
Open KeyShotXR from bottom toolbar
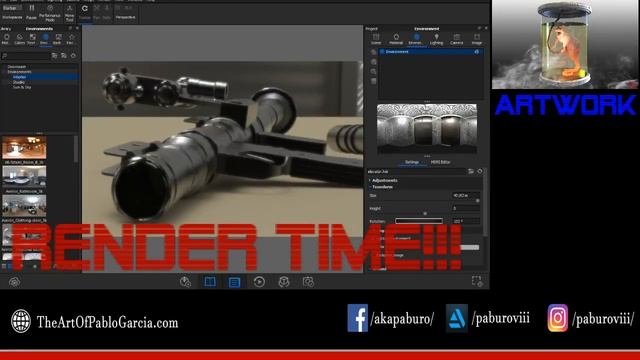284,282
